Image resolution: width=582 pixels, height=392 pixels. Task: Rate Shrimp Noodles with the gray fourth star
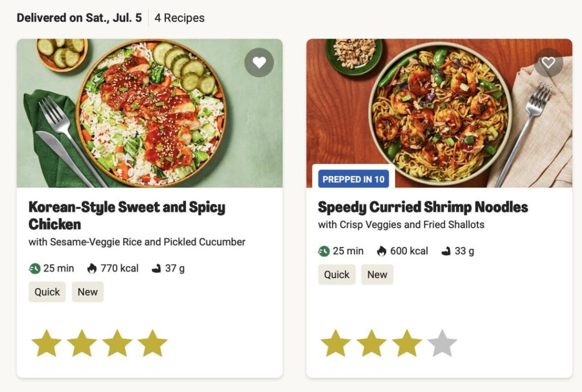click(442, 343)
